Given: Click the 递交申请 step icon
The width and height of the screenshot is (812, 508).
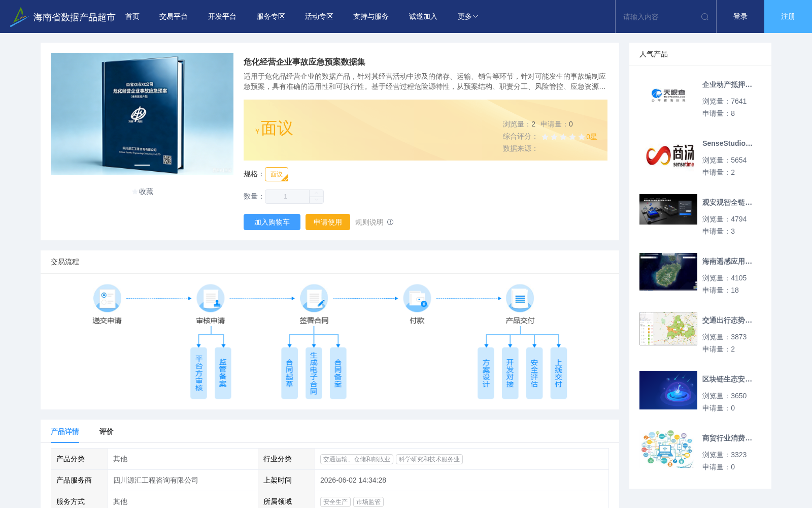Looking at the screenshot, I should [x=107, y=298].
